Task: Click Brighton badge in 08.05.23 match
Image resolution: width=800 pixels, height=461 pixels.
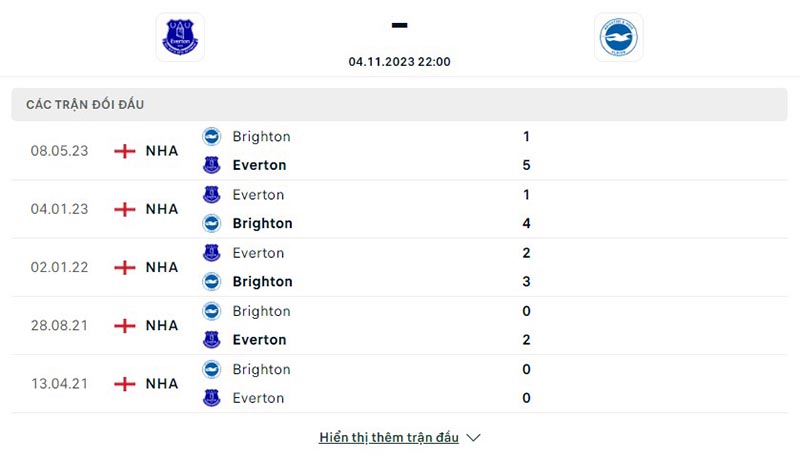Action: pyautogui.click(x=211, y=137)
